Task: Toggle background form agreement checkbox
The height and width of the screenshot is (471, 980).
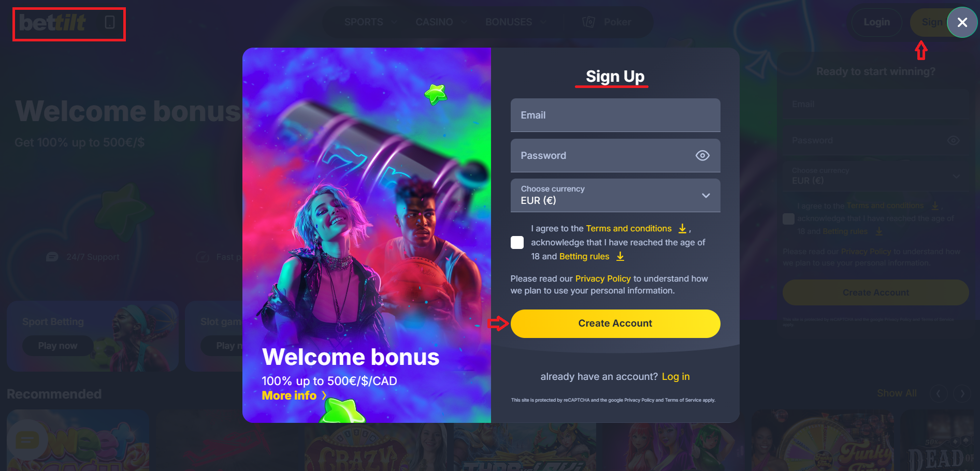Action: pos(788,218)
